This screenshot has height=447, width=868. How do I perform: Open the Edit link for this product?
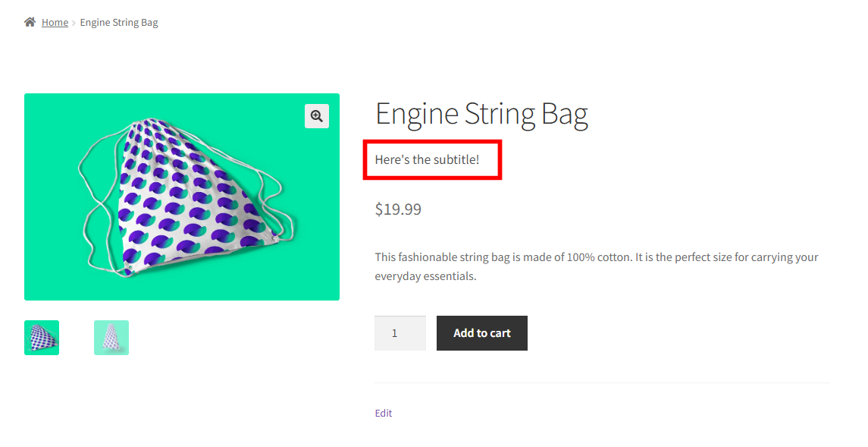click(384, 413)
